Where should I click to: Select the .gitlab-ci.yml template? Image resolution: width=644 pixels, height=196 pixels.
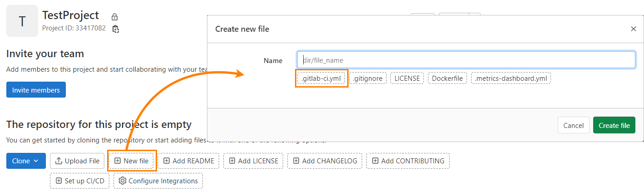coord(321,78)
